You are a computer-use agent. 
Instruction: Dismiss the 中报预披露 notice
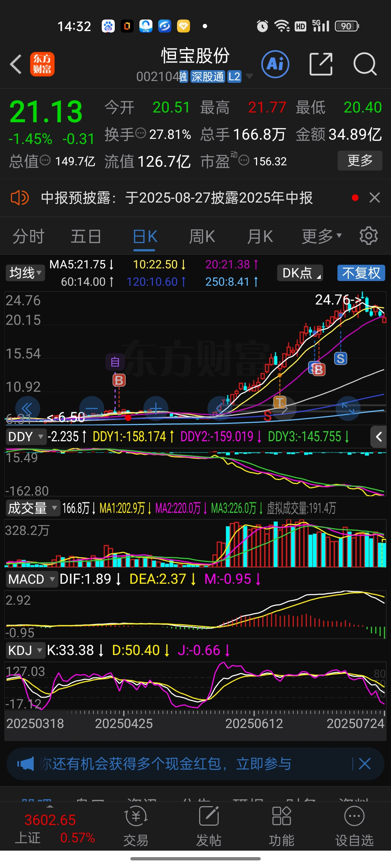[x=374, y=197]
